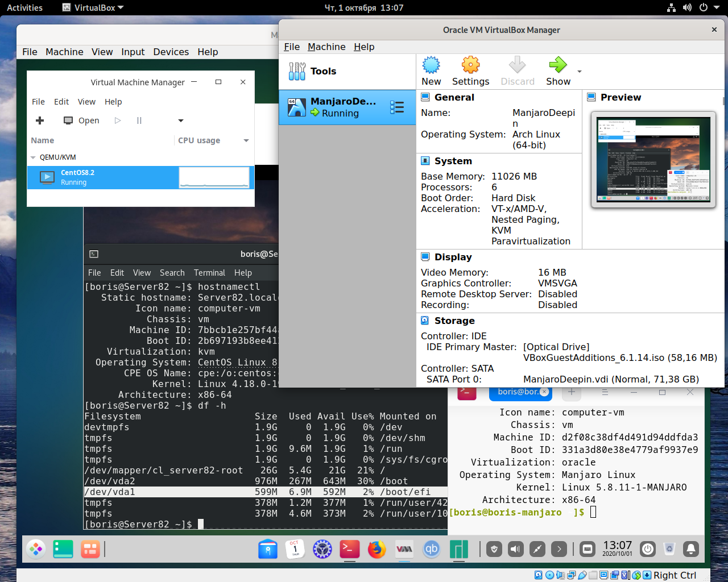
Task: Click the shield security tray icon in dock
Action: pyautogui.click(x=494, y=549)
